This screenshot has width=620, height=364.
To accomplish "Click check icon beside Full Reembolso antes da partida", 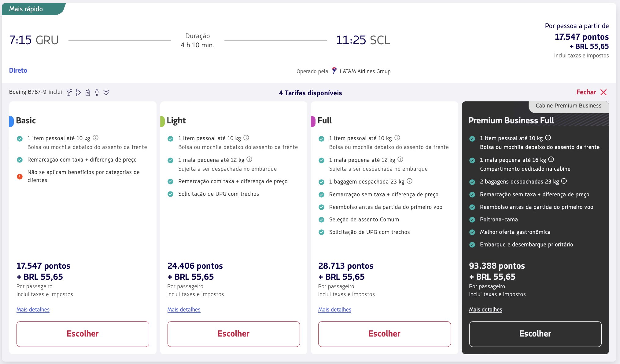I will 321,207.
